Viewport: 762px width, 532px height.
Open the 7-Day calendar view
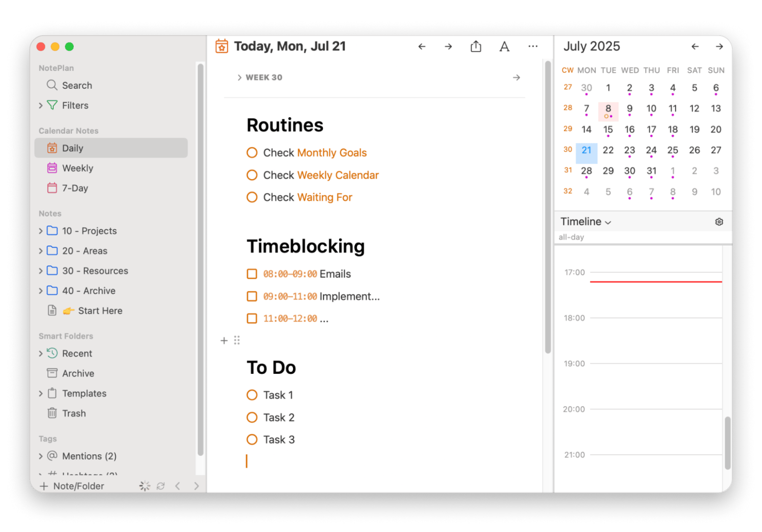click(x=75, y=188)
